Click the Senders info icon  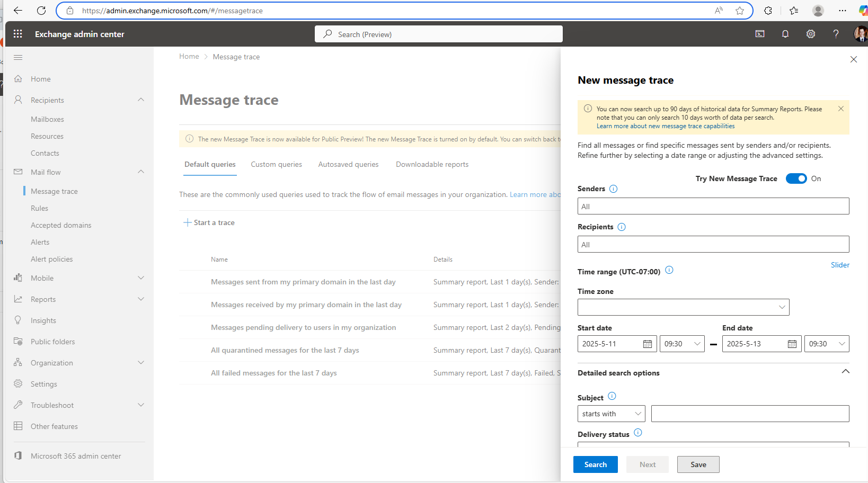click(x=613, y=189)
